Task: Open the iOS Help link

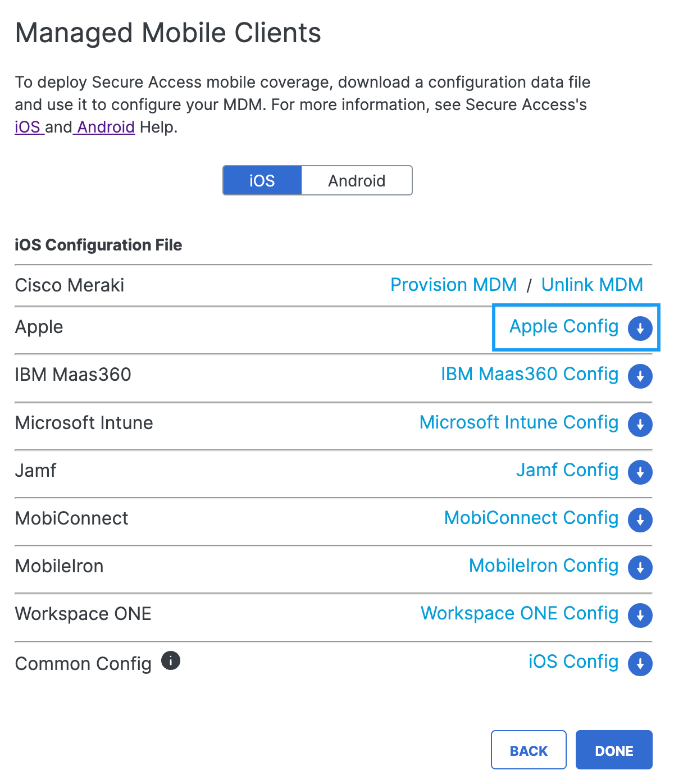Action: [x=28, y=127]
